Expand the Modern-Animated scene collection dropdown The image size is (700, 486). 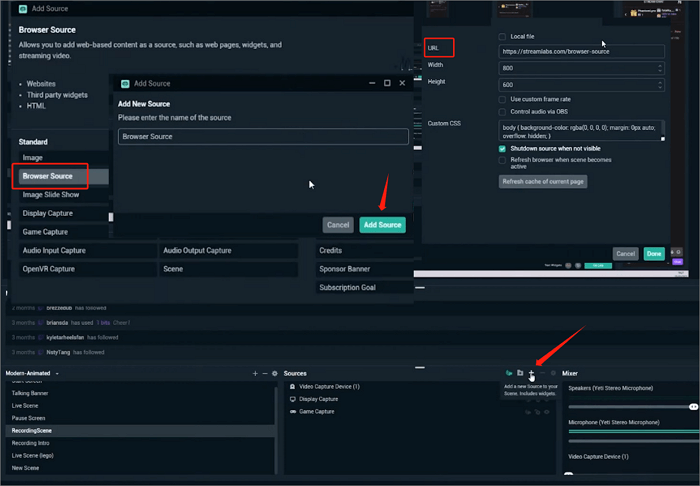(57, 373)
